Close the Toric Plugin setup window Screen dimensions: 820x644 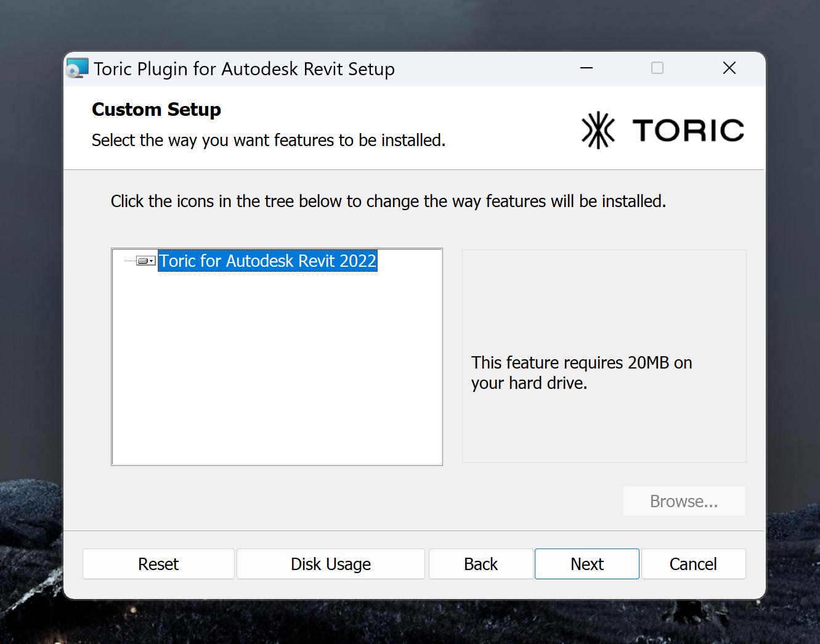[x=729, y=68]
